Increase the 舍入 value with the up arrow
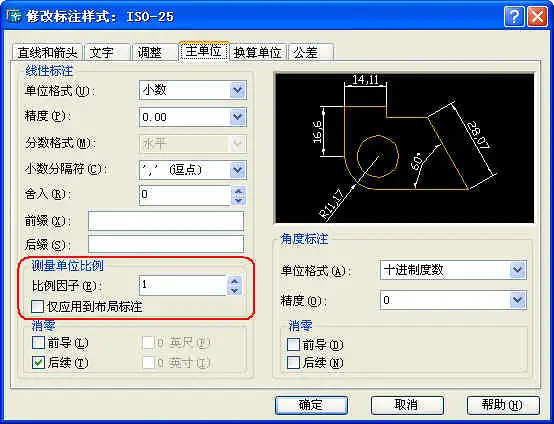This screenshot has width=554, height=424. (x=238, y=191)
